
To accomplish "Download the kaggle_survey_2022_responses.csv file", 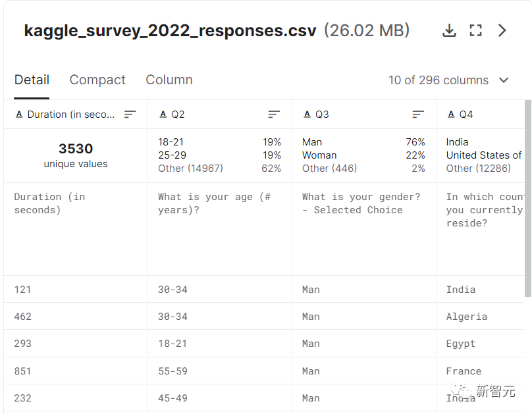I will (449, 30).
